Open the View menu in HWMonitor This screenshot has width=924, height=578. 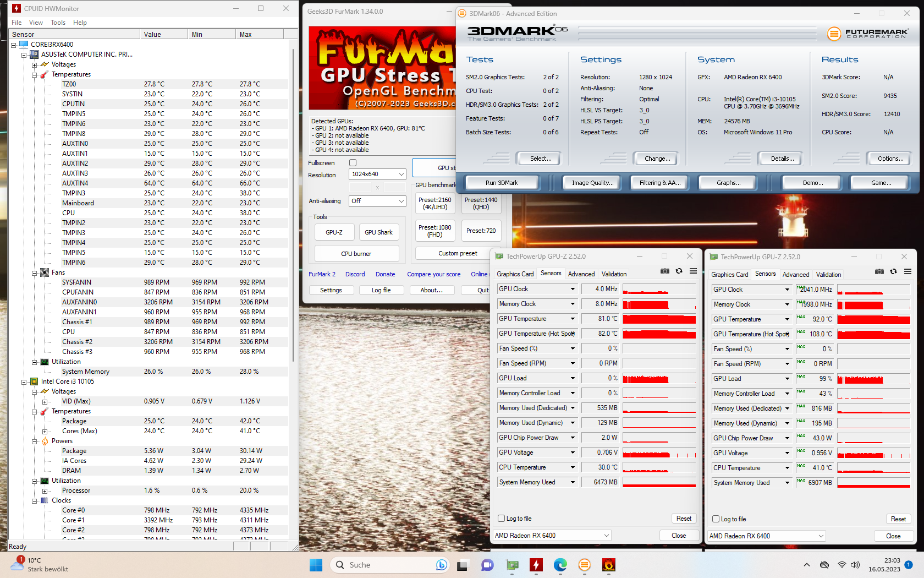(36, 23)
